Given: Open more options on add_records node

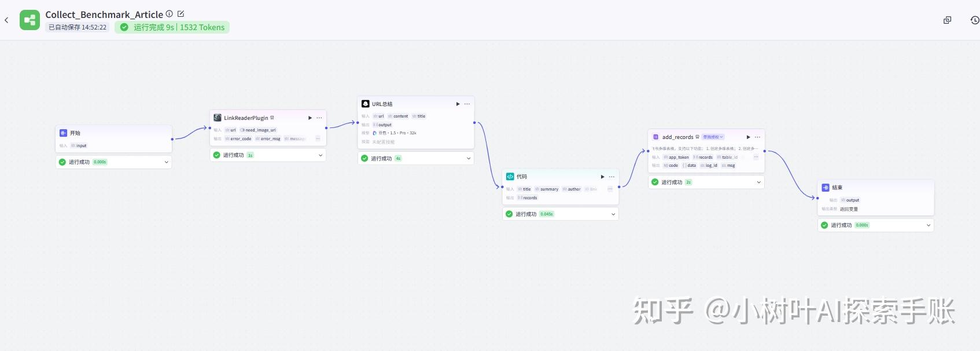Looking at the screenshot, I should (x=757, y=137).
